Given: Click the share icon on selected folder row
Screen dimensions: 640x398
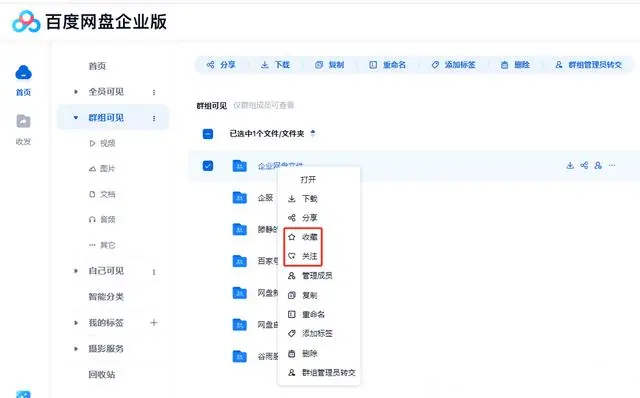Looking at the screenshot, I should [584, 165].
